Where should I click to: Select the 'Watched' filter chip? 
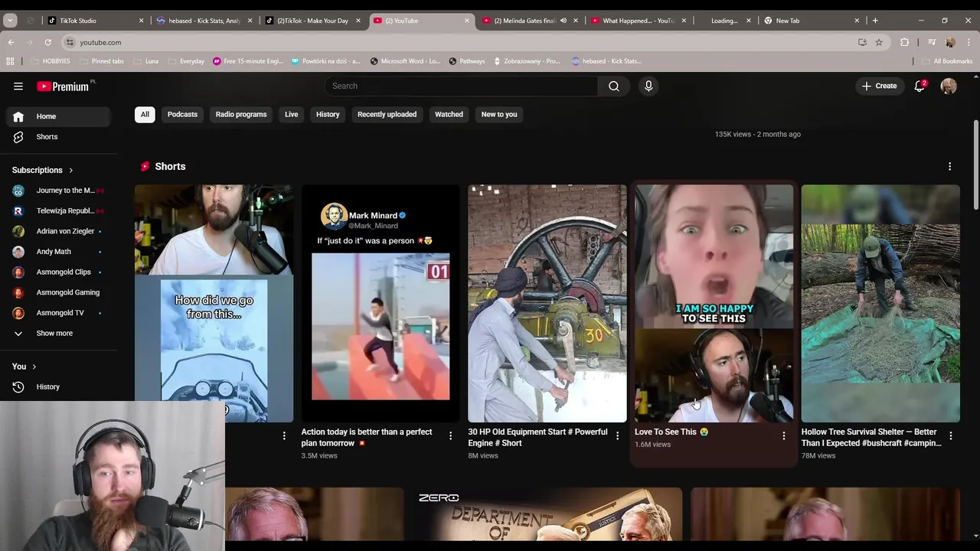coord(449,114)
